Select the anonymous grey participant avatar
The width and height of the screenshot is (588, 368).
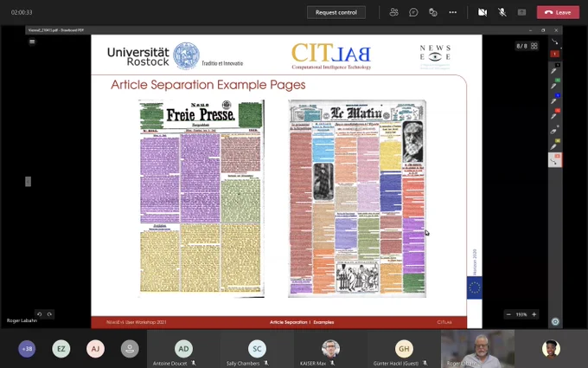[x=130, y=349]
